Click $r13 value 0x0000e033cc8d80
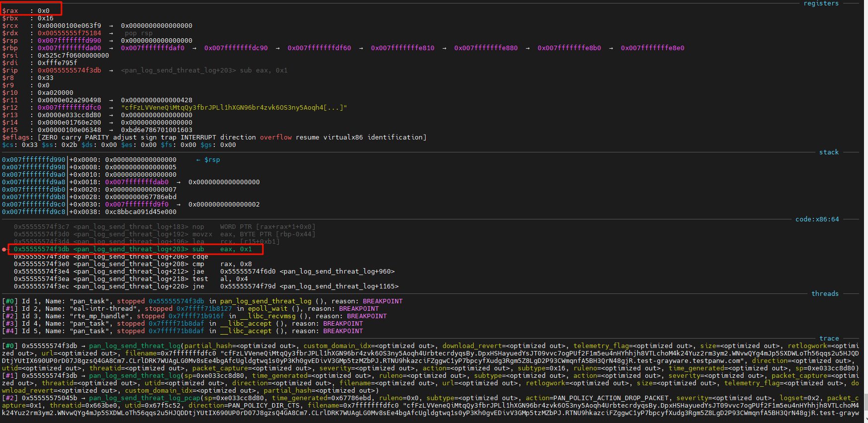This screenshot has width=868, height=423. (x=69, y=115)
